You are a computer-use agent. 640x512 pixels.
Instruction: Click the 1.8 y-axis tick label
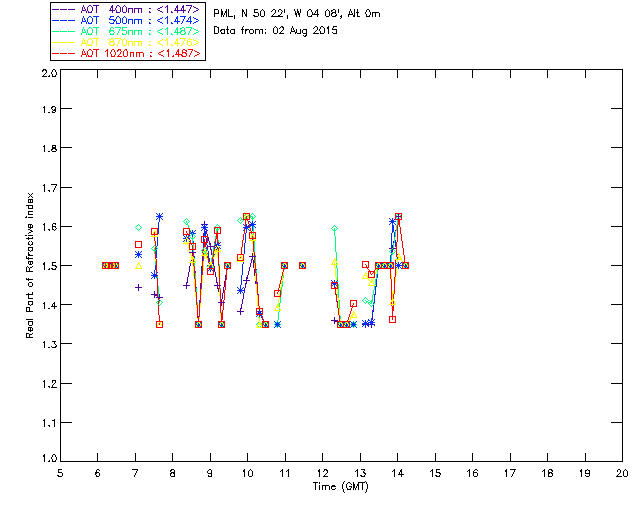(49, 148)
